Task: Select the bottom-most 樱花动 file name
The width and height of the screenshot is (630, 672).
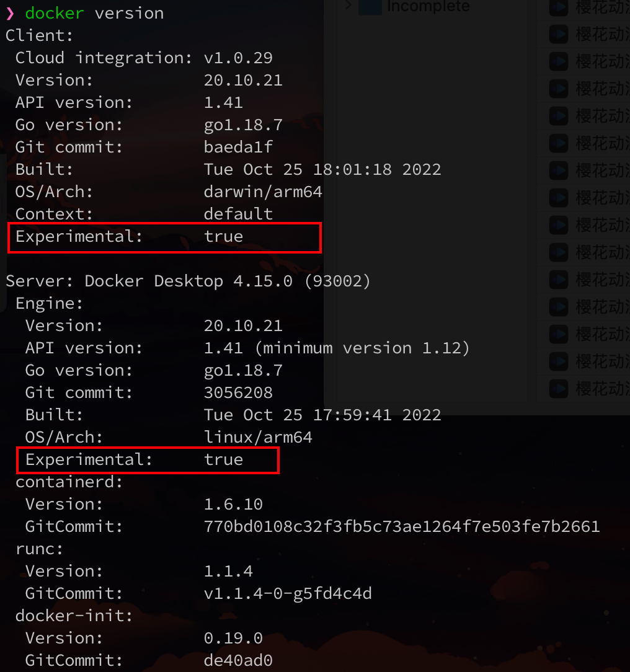Action: pos(603,389)
